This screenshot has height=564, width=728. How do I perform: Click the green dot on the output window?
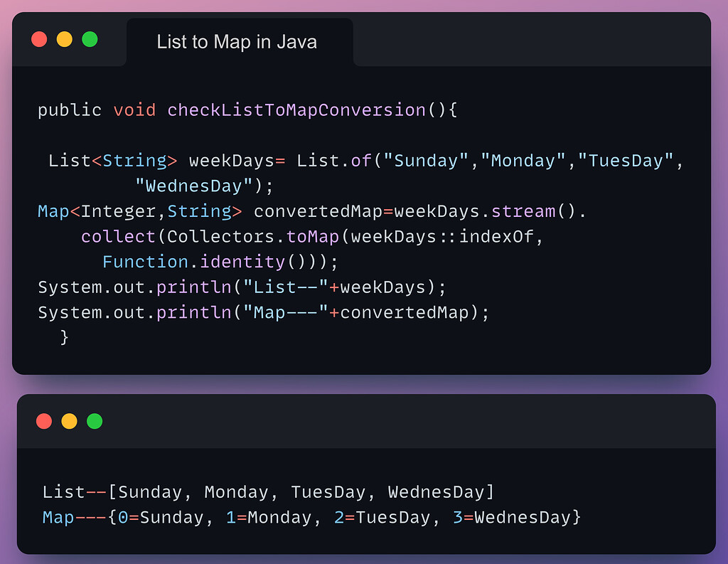(95, 421)
